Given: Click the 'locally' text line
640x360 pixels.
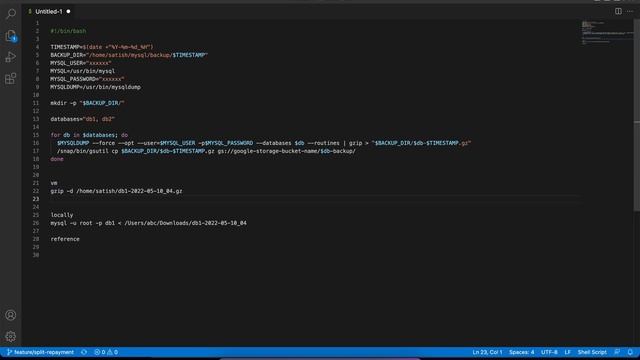Looking at the screenshot, I should pos(62,215).
